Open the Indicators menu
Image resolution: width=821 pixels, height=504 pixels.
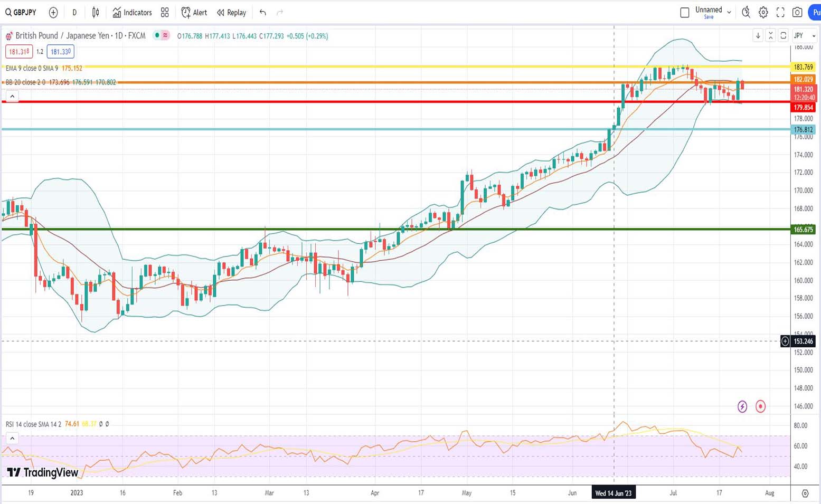click(132, 12)
